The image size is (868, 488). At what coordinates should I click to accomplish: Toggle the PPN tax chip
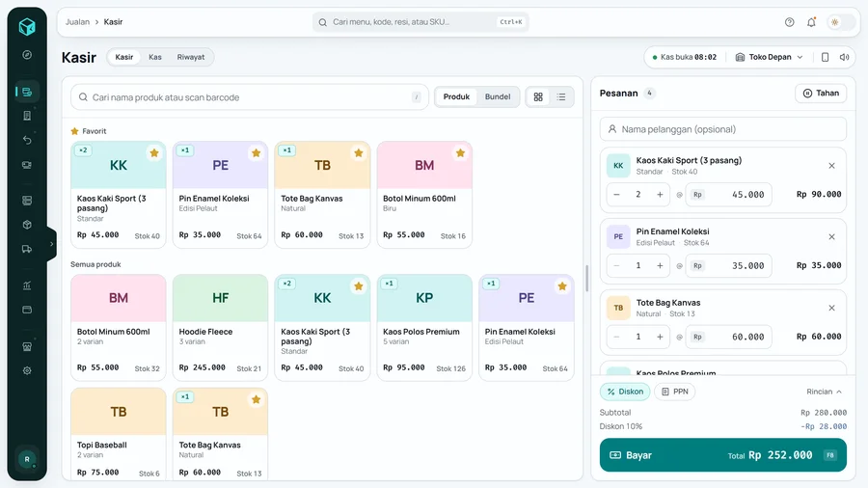click(x=675, y=392)
